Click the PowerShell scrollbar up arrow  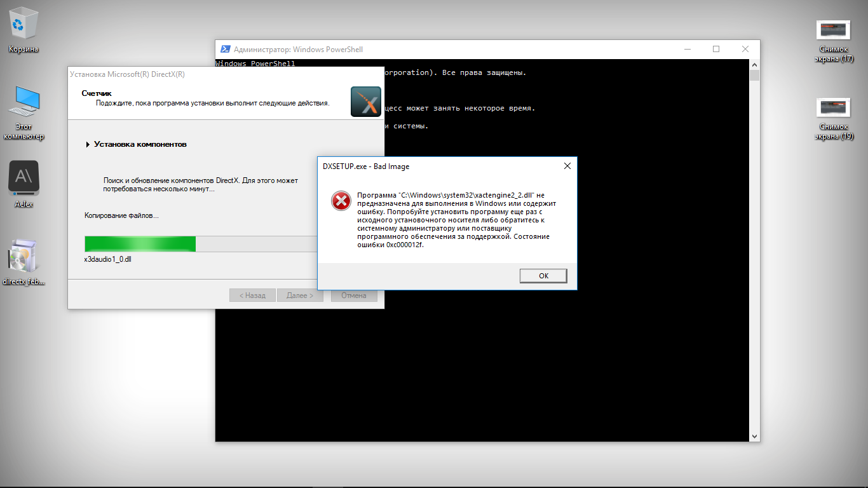[755, 64]
